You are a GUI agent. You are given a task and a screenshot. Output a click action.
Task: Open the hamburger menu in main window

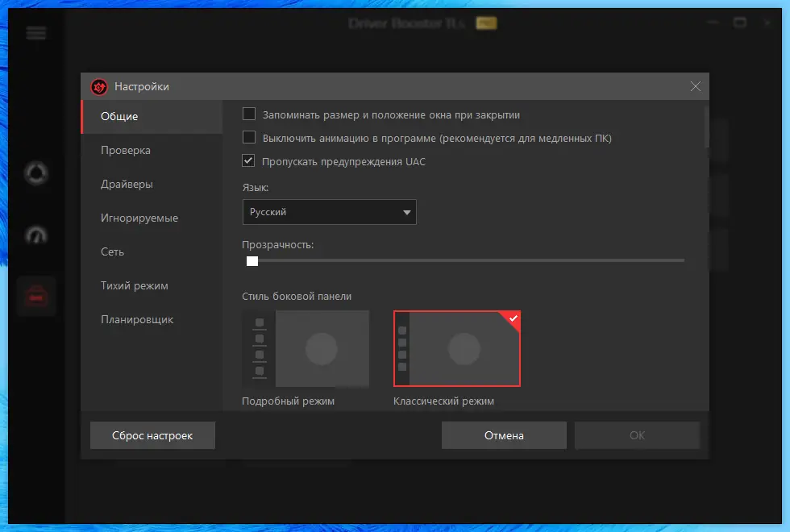point(36,33)
